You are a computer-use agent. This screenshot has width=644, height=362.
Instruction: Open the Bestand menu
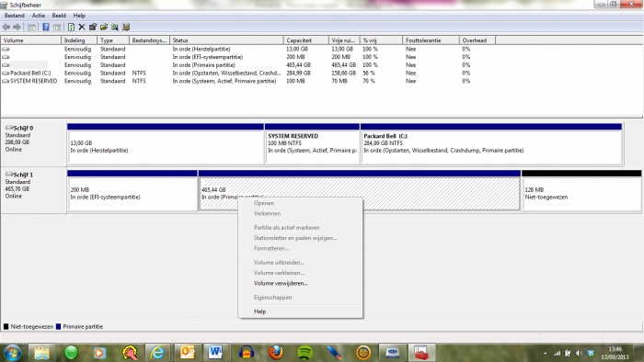(15, 16)
